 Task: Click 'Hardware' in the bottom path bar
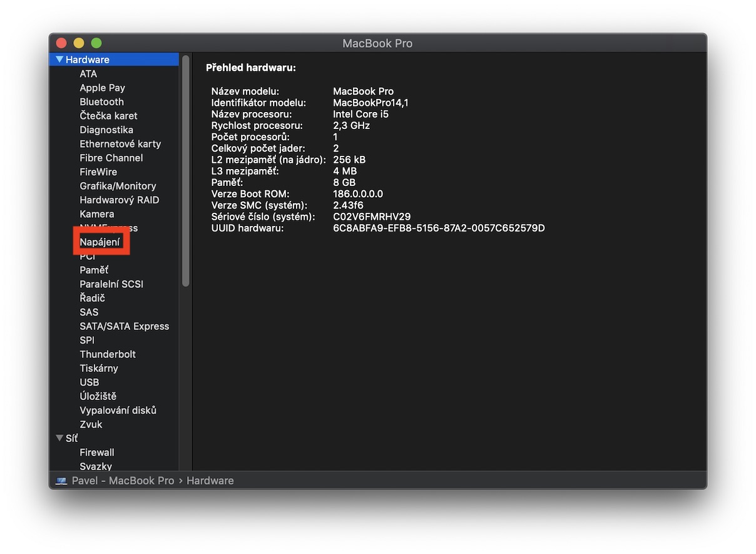click(210, 481)
